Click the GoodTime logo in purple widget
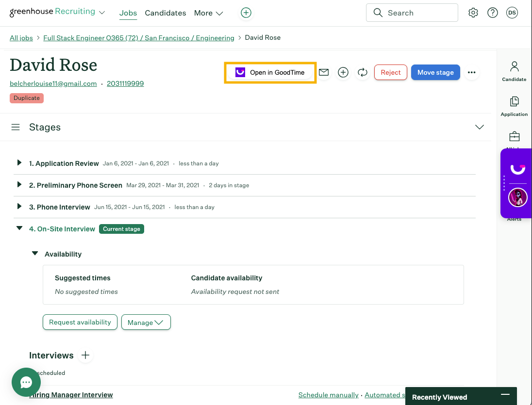Image resolution: width=532 pixels, height=405 pixels. 518,169
